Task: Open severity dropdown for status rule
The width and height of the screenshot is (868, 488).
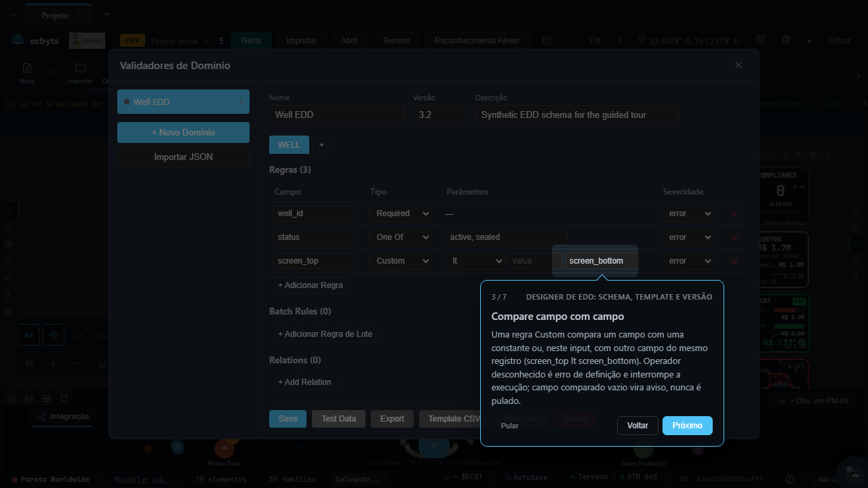Action: 688,237
